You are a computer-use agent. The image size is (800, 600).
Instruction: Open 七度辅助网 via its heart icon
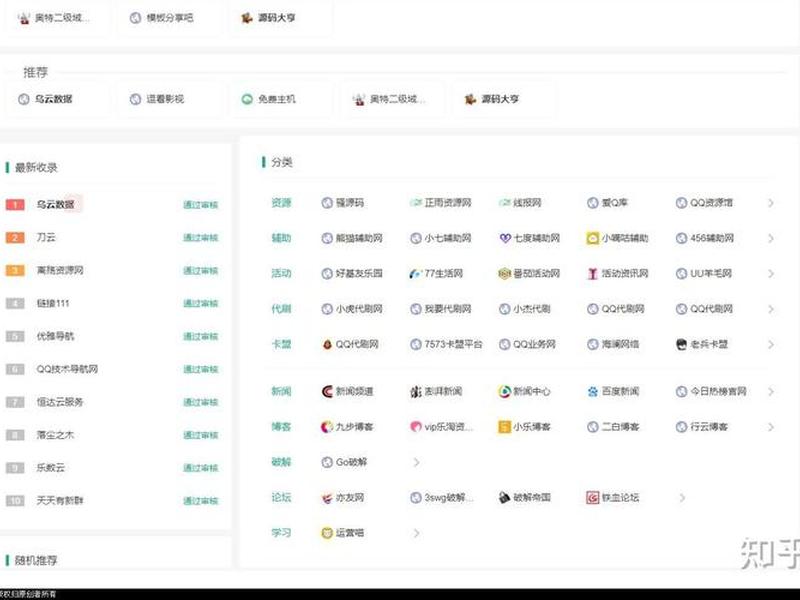[505, 238]
